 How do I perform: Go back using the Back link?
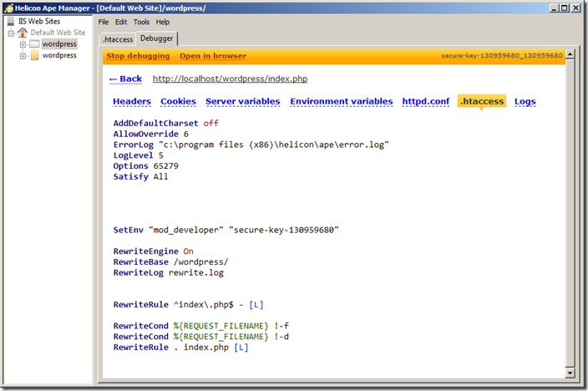coord(125,79)
